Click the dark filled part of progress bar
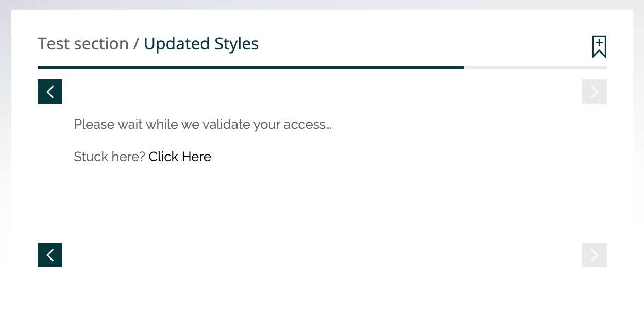Viewport: 644px width, 311px height. click(x=250, y=67)
